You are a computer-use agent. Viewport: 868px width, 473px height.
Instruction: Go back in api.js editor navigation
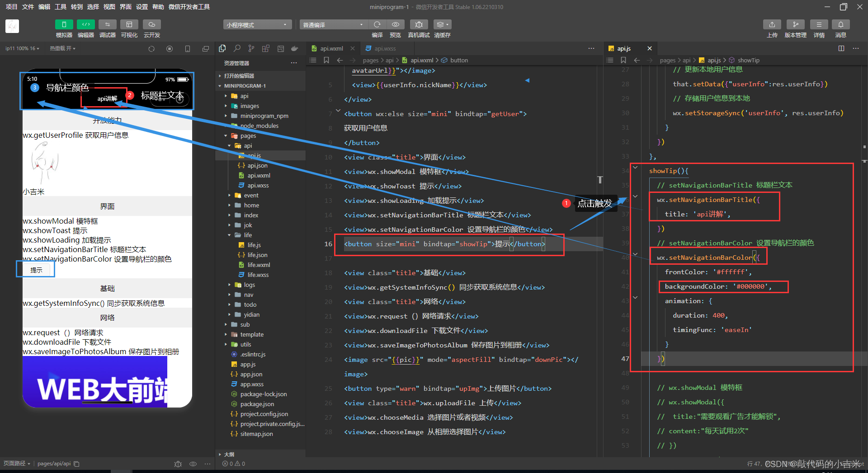pos(637,60)
